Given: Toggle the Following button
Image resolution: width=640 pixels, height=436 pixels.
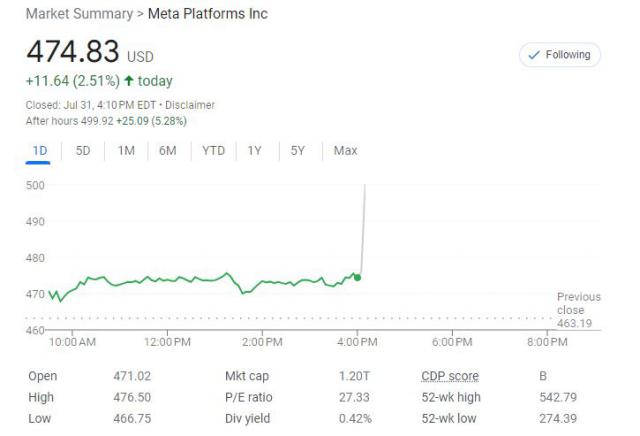Looking at the screenshot, I should 560,55.
